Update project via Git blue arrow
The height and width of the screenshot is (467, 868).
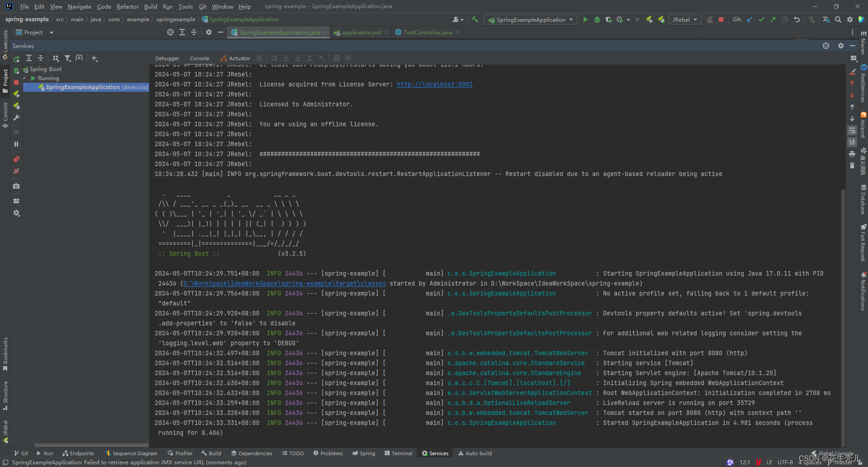(750, 19)
